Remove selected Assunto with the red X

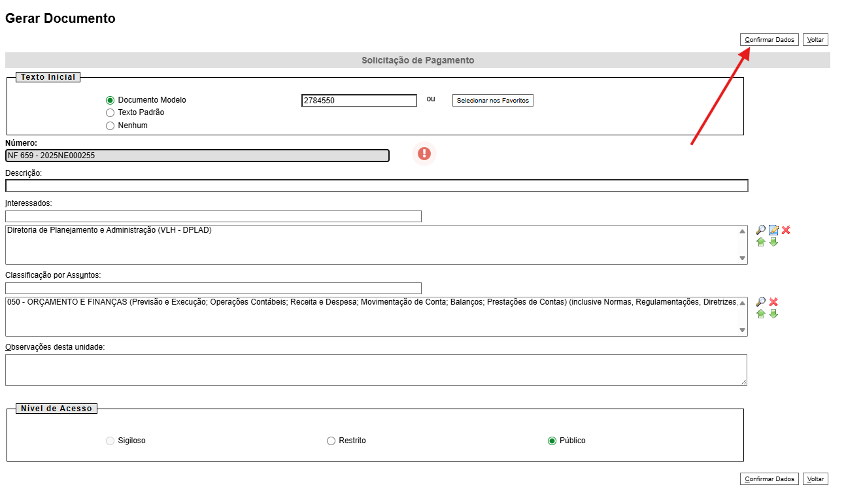point(773,302)
